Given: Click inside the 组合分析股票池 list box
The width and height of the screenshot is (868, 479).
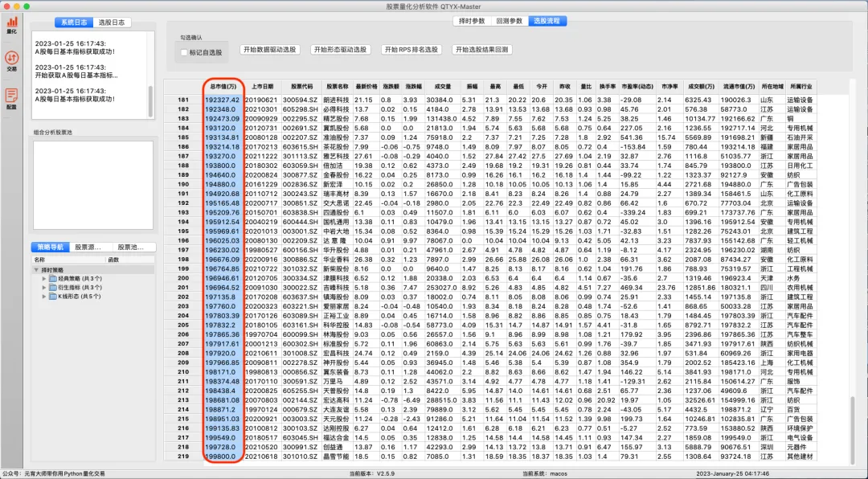Looking at the screenshot, I should coord(93,184).
